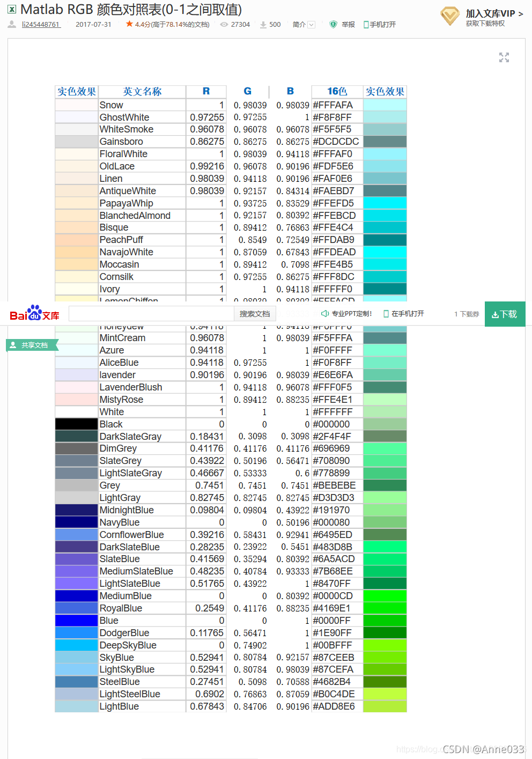Click the R column header

pos(206,92)
